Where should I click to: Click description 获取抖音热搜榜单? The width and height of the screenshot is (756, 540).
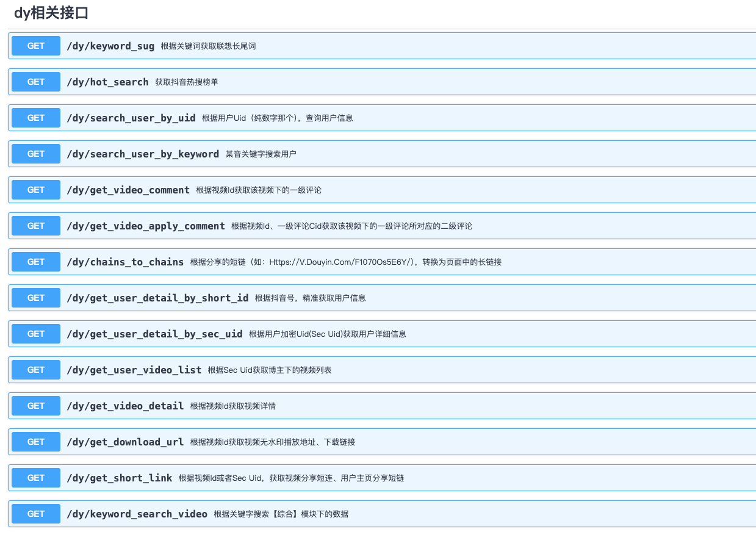(x=186, y=82)
